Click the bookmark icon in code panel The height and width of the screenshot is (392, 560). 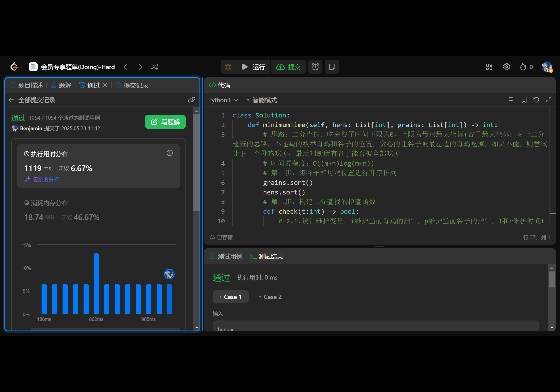pos(524,100)
